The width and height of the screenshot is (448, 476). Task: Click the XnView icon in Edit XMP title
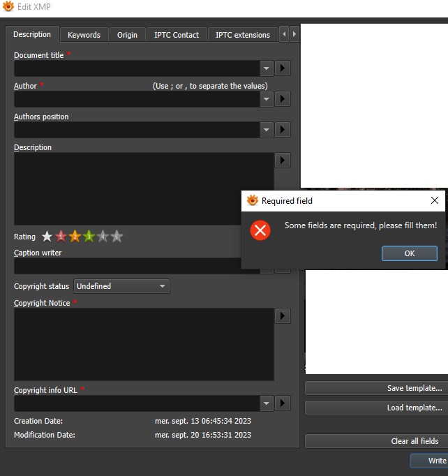[8, 6]
